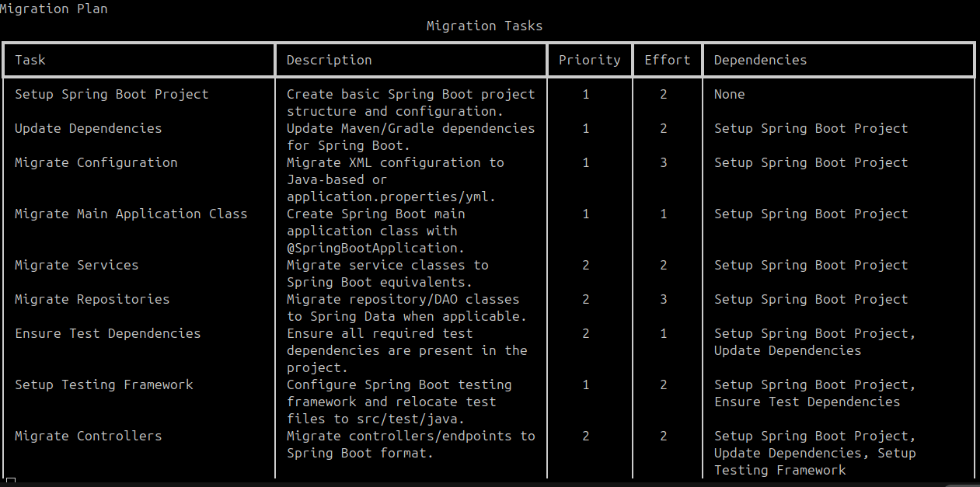Select the 'Priority' column header
Screen dimensions: 980x487
590,60
